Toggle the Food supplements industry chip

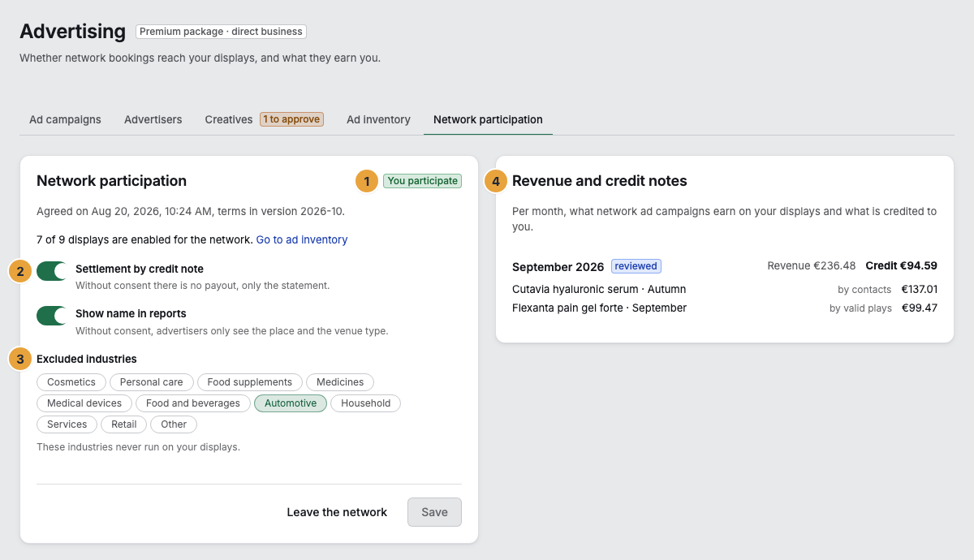tap(250, 382)
